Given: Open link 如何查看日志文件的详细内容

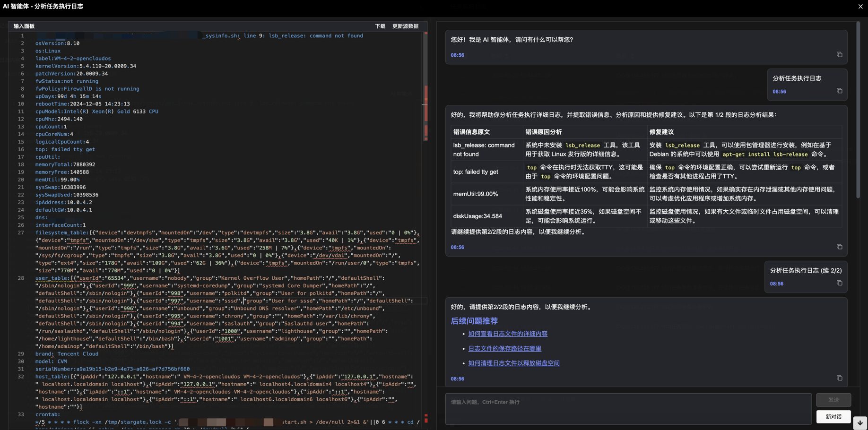Looking at the screenshot, I should click(508, 334).
